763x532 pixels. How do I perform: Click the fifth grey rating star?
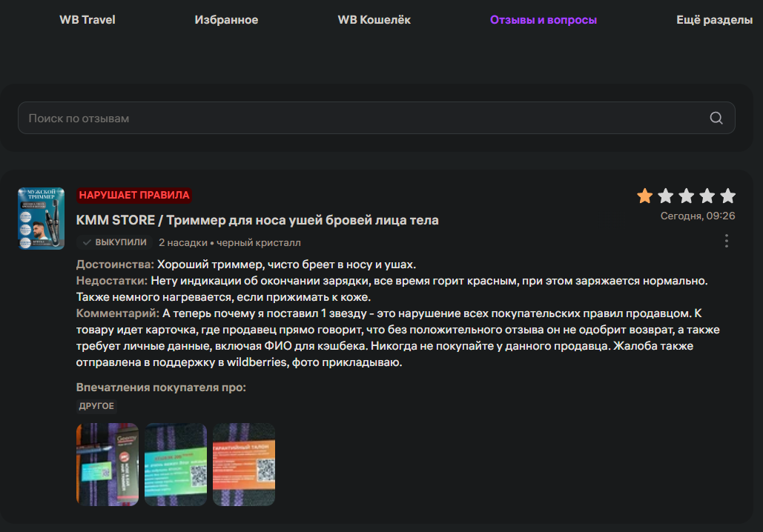coord(728,196)
